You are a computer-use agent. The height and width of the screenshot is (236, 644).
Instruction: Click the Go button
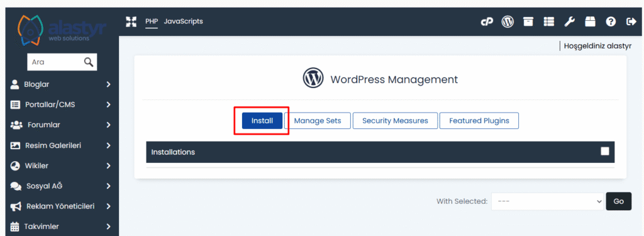tap(619, 201)
